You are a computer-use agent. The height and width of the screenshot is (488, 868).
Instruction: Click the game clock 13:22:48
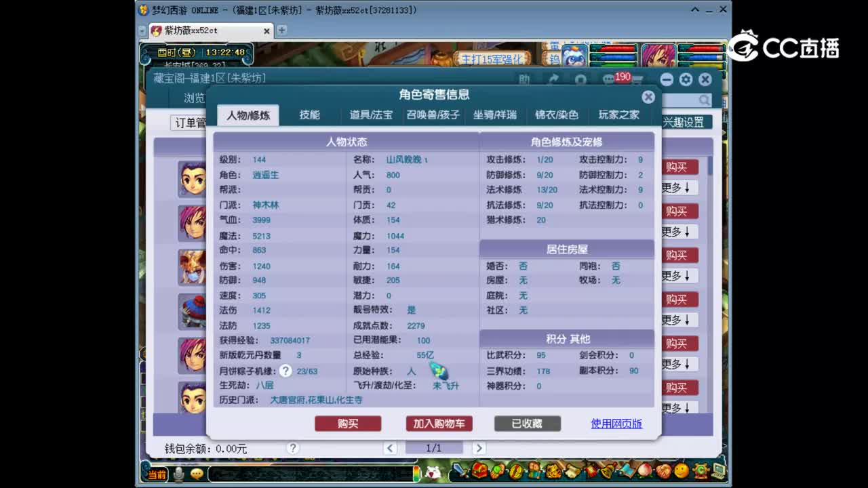coord(225,52)
